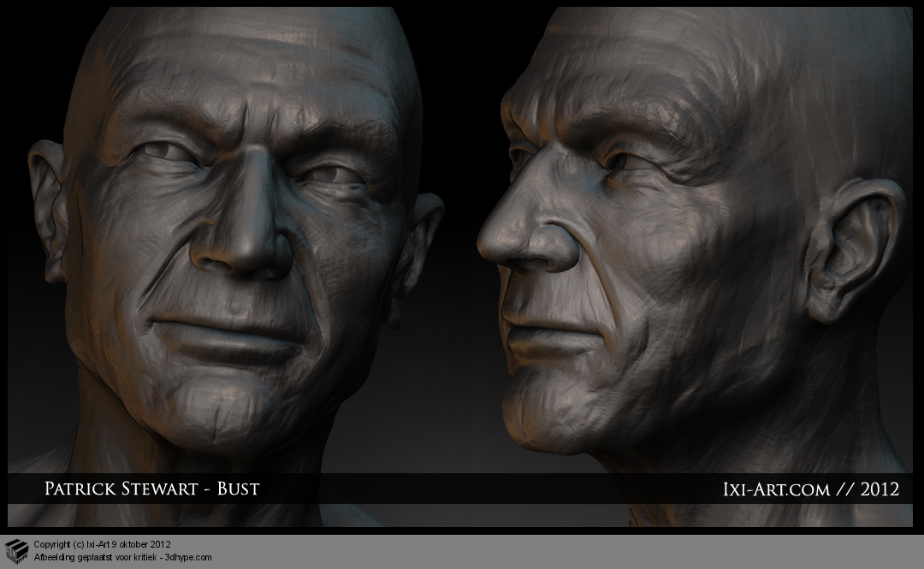Select the "Patrick Stewart - Bust" title text
Image resolution: width=924 pixels, height=569 pixels.
[152, 489]
